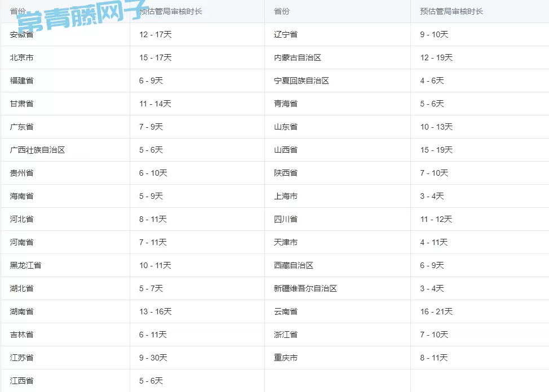The image size is (549, 392).
Task: Select the 山西省 duration 15 - 19天
Action: pos(436,150)
